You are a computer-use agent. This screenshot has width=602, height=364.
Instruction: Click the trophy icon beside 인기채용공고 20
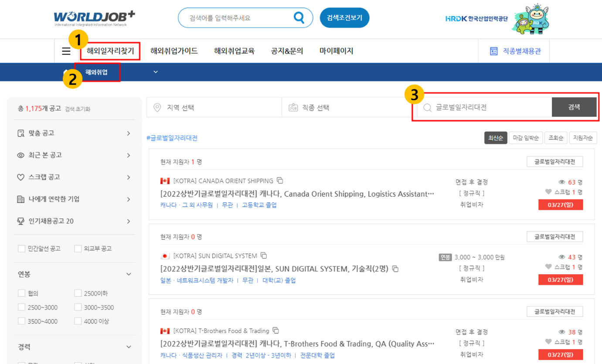pyautogui.click(x=20, y=221)
